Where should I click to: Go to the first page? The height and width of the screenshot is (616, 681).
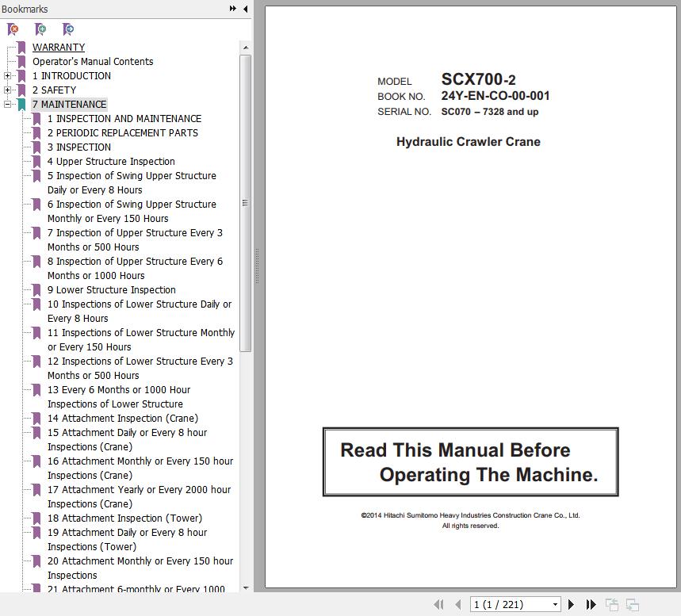click(x=438, y=604)
